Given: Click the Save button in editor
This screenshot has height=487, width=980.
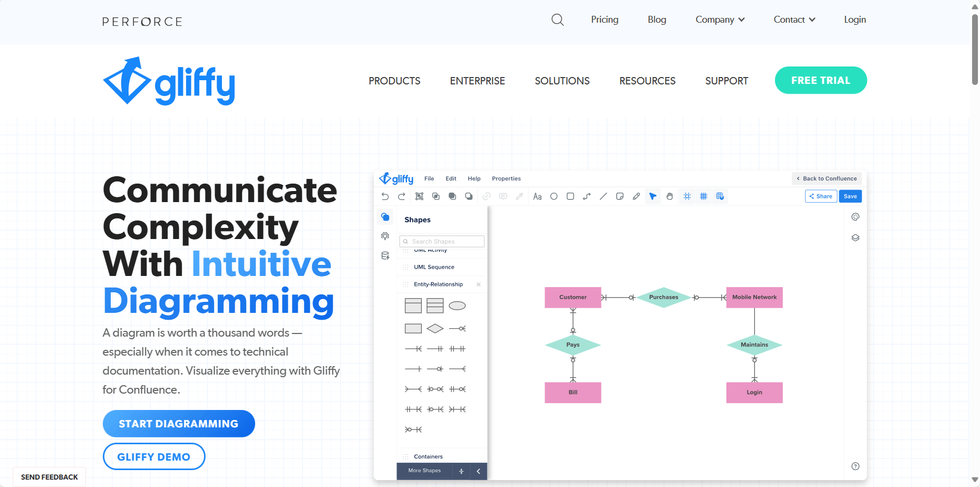Looking at the screenshot, I should click(850, 196).
